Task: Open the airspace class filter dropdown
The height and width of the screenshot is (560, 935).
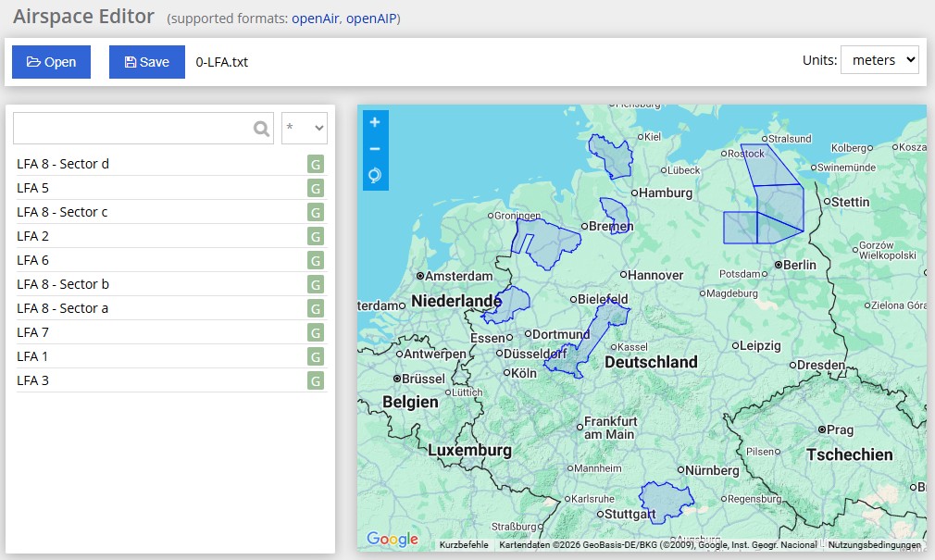Action: click(x=304, y=129)
